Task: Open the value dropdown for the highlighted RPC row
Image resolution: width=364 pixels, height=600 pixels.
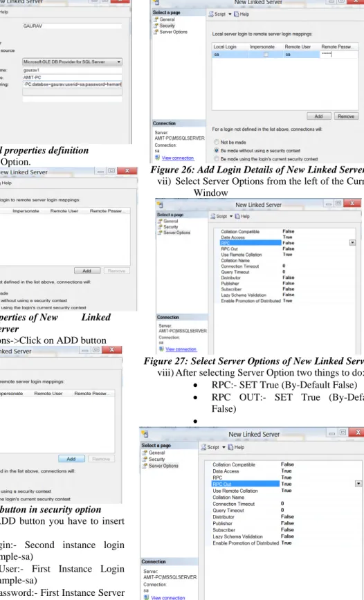Action: (352, 243)
